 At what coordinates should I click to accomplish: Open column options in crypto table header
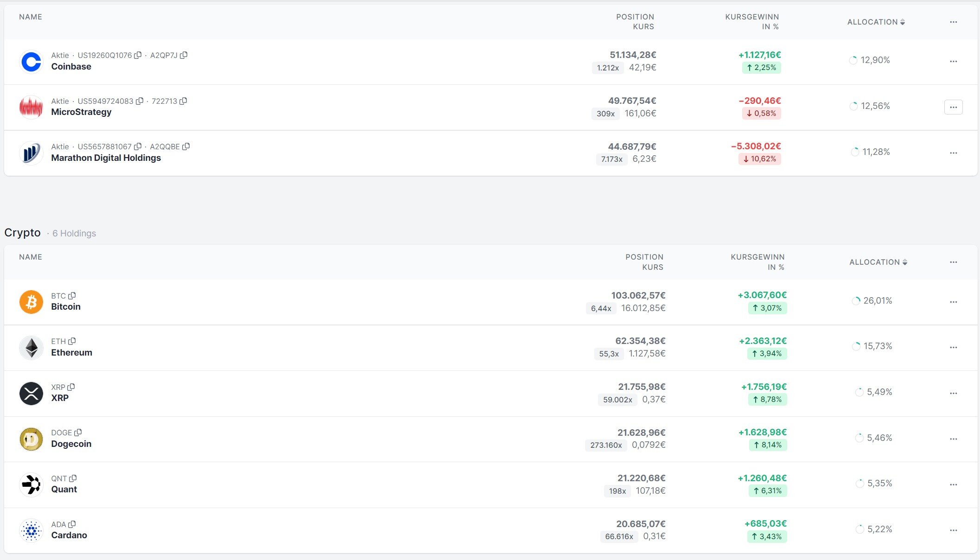[x=953, y=262]
